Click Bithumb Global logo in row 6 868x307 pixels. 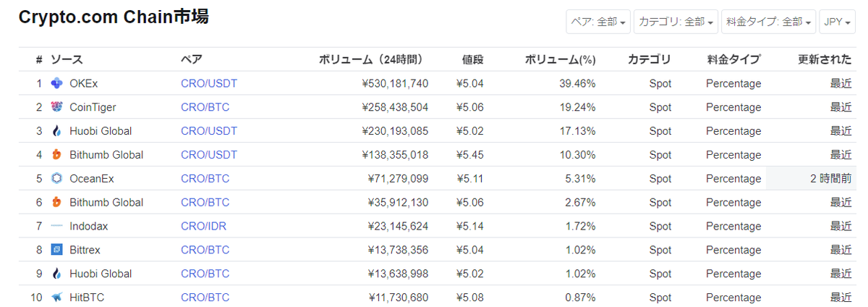pyautogui.click(x=57, y=202)
